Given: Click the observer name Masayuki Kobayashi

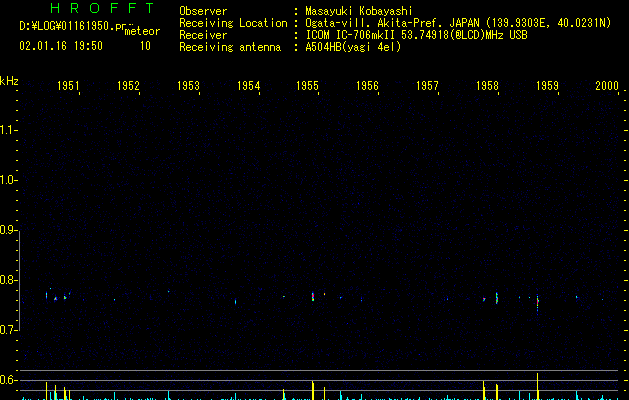Looking at the screenshot, I should [359, 11].
